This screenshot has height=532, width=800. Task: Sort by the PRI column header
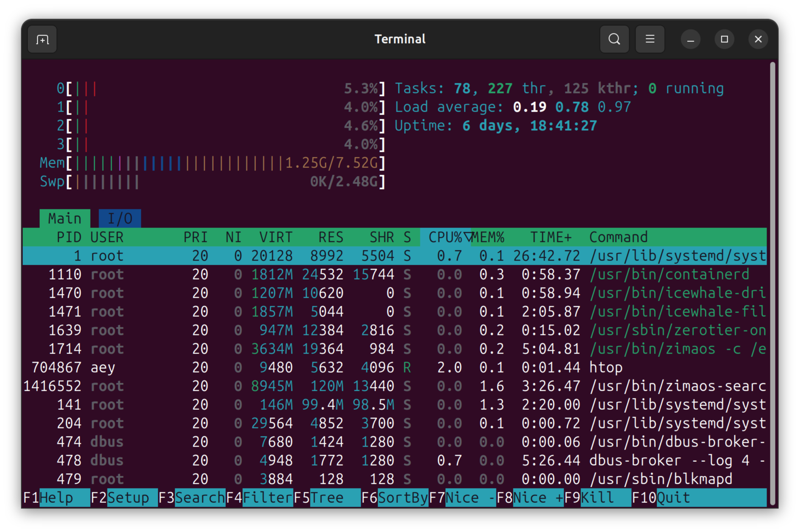point(195,237)
